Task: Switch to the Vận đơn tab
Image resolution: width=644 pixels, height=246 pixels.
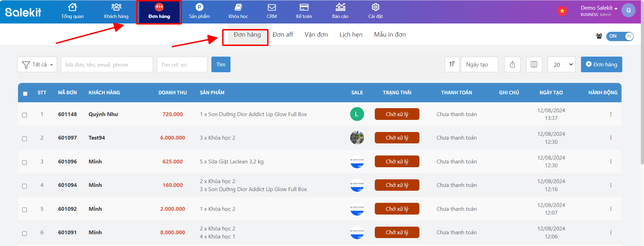Action: point(316,35)
